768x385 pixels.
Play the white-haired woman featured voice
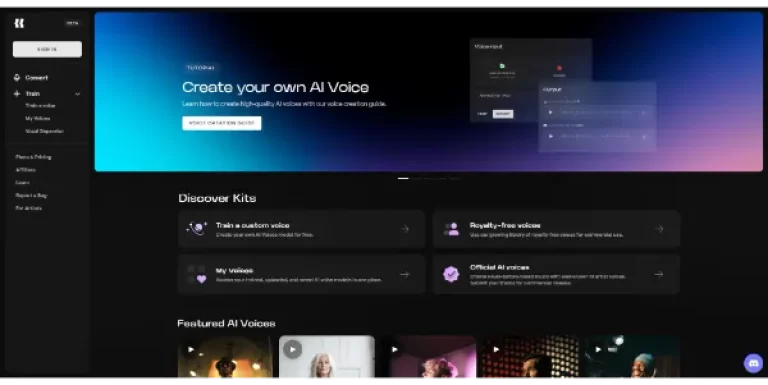(292, 349)
